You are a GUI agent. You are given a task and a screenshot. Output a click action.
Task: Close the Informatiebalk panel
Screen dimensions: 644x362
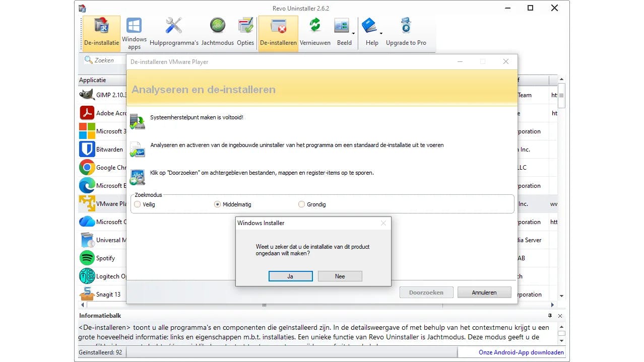click(x=560, y=316)
